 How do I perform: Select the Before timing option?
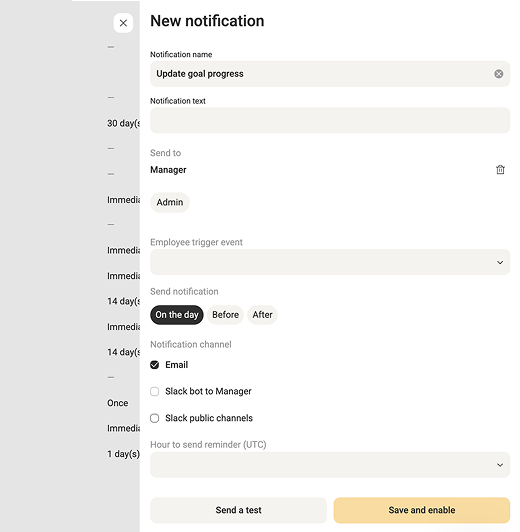[225, 315]
